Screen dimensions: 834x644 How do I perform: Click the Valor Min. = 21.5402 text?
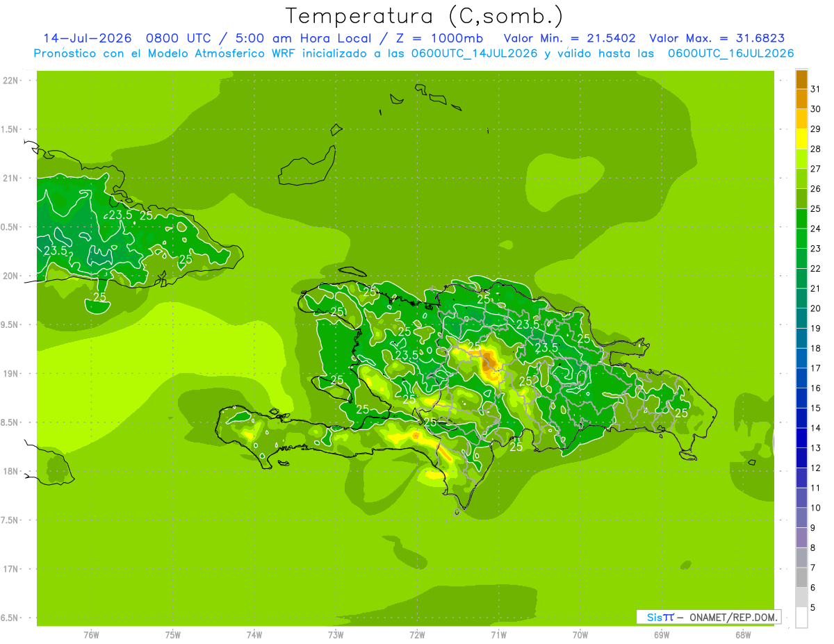pos(569,38)
